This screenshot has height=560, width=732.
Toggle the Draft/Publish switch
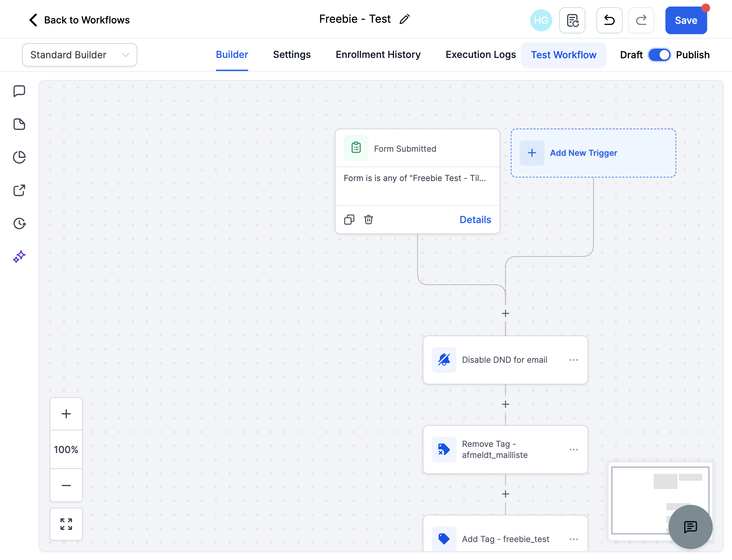click(x=659, y=55)
